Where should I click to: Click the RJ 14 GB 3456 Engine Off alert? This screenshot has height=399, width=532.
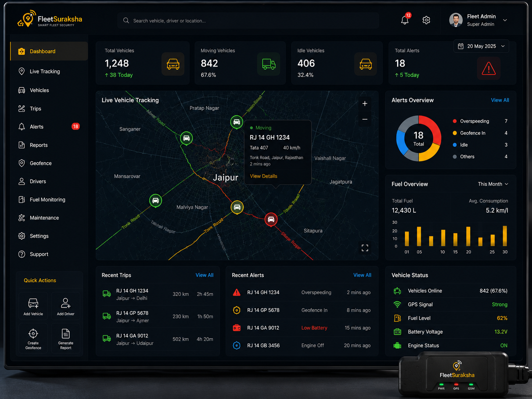coord(302,345)
